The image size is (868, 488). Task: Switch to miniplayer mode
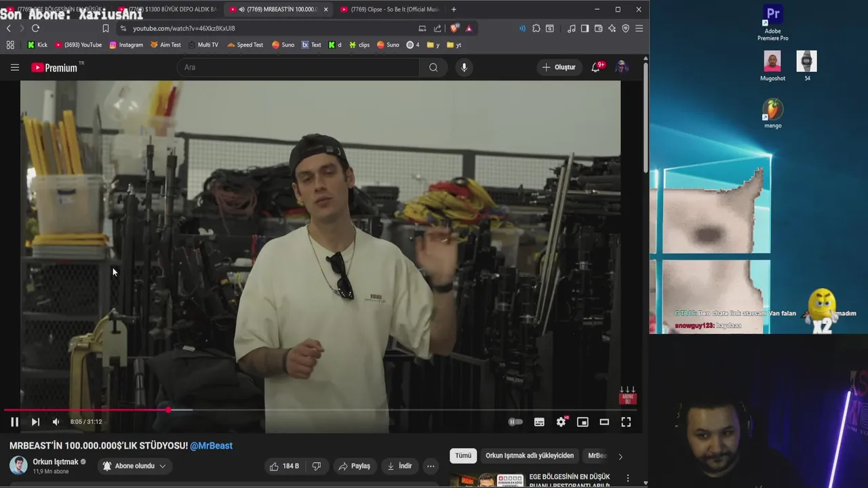[x=583, y=422]
